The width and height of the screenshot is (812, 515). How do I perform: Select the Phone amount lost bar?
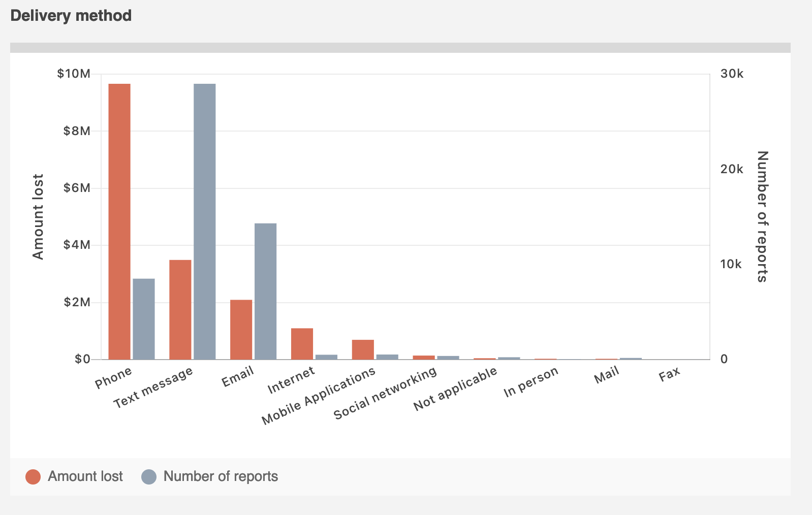pos(119,221)
